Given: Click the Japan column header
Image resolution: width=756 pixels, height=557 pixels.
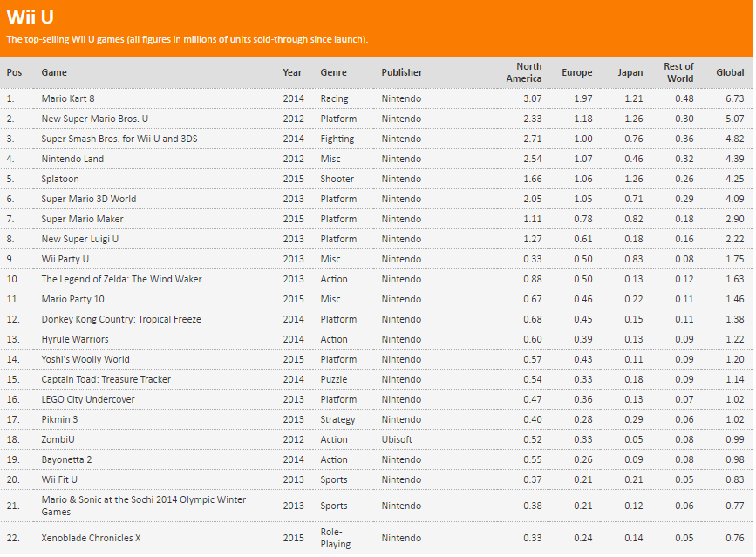Looking at the screenshot, I should pyautogui.click(x=630, y=72).
